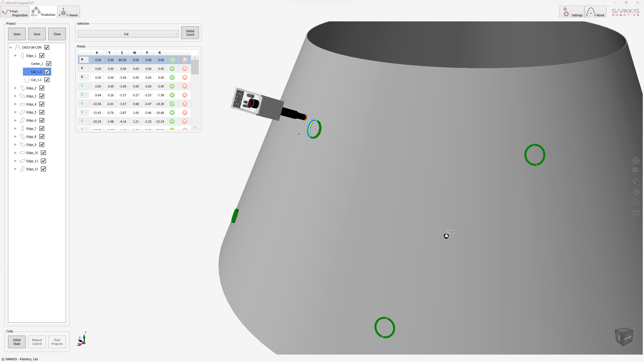Select the Edge_2 shape icon
The width and height of the screenshot is (644, 362).
pos(22,88)
